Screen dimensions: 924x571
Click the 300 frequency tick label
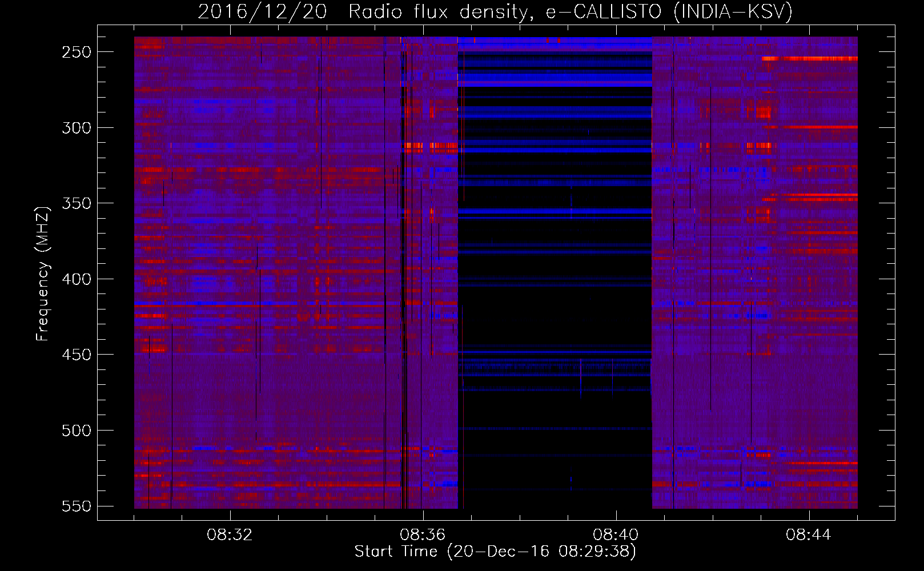77,128
